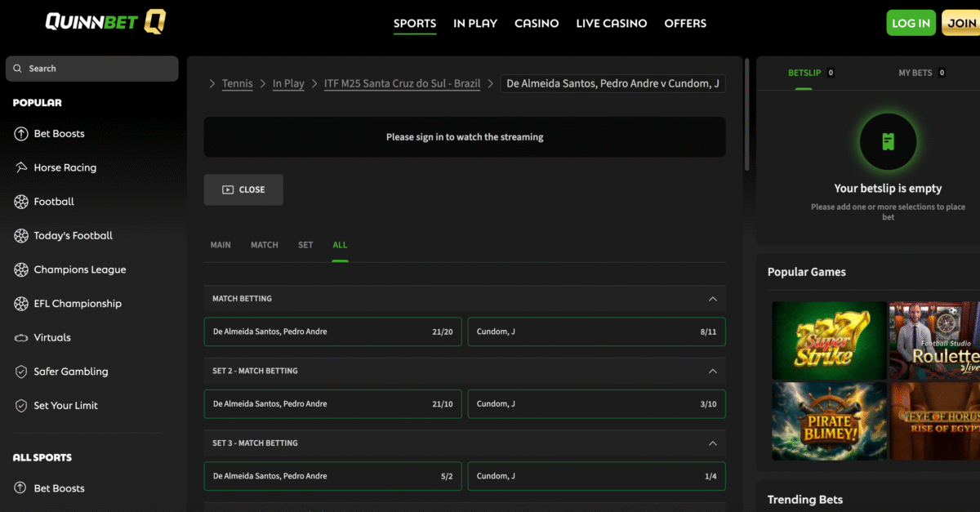Screen dimensions: 980x512
Task: Click the Horse Racing sidebar icon
Action: [x=21, y=167]
